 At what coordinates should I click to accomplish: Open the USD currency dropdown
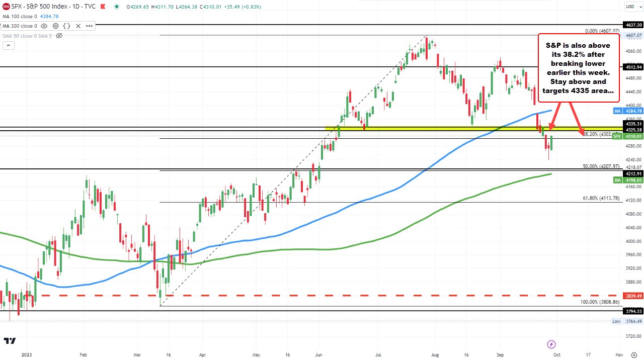pos(633,7)
